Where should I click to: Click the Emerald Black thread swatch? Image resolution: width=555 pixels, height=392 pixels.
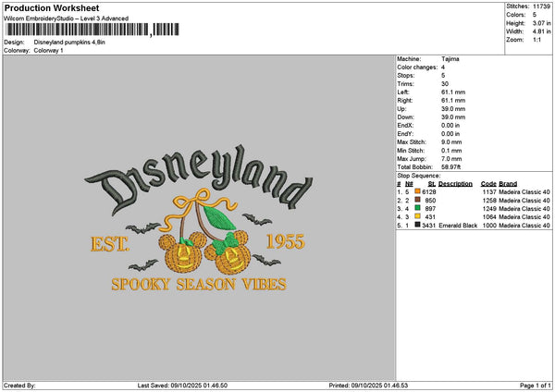tap(418, 225)
